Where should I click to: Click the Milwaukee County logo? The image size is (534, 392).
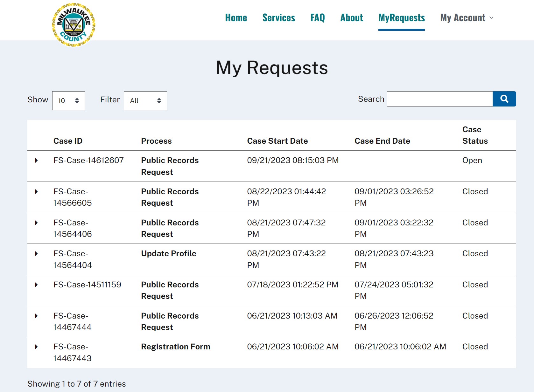tap(74, 25)
